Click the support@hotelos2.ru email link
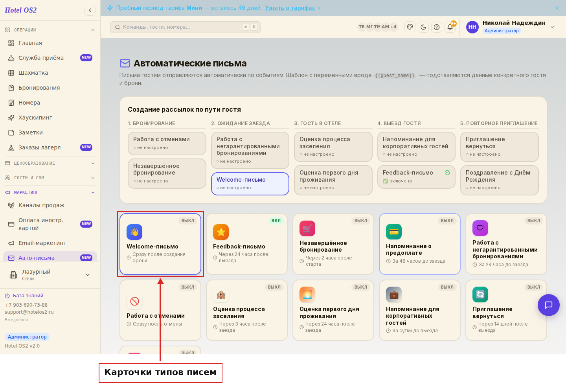The height and width of the screenshot is (392, 566). [29, 312]
